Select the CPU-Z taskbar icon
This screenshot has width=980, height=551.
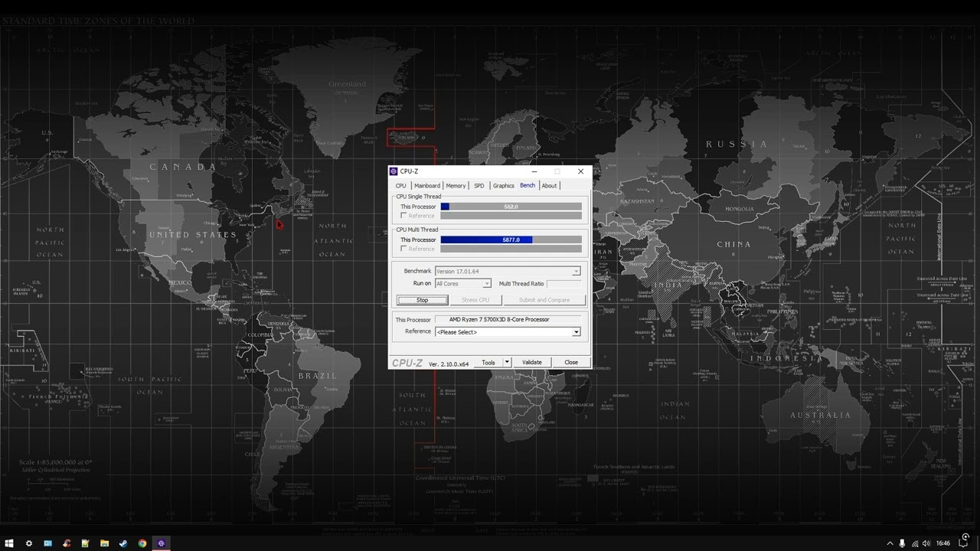(x=161, y=543)
